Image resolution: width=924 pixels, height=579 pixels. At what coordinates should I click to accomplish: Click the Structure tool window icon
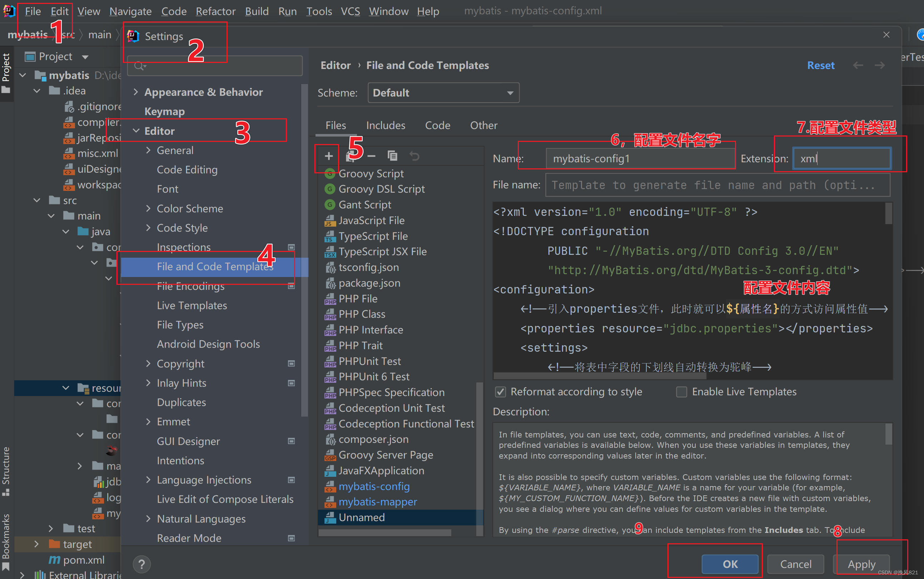(x=6, y=493)
